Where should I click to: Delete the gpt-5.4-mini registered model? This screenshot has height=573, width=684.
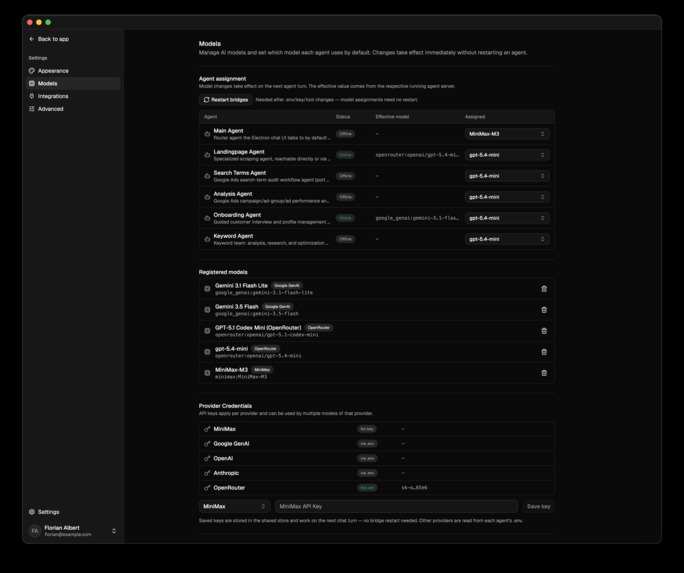544,352
